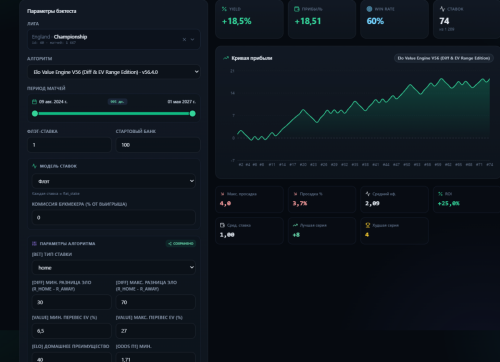Click the red icon on the Просадка % card
This screenshot has width=500, height=362.
(295, 194)
